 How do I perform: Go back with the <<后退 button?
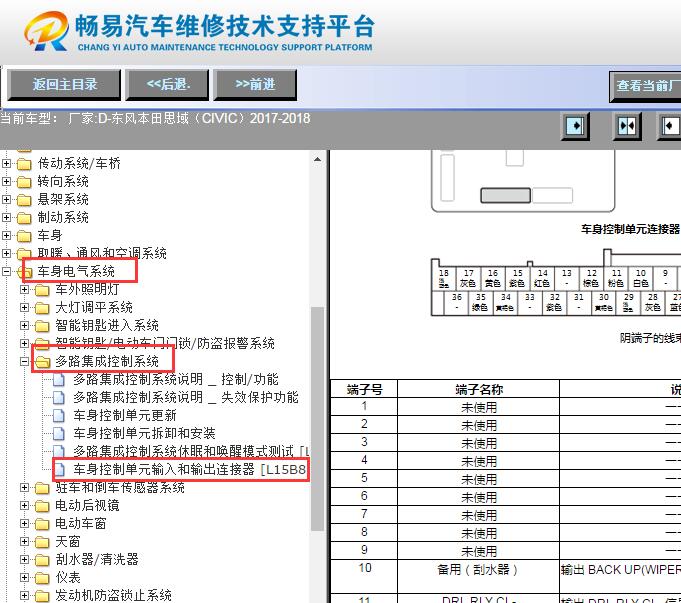pyautogui.click(x=168, y=84)
